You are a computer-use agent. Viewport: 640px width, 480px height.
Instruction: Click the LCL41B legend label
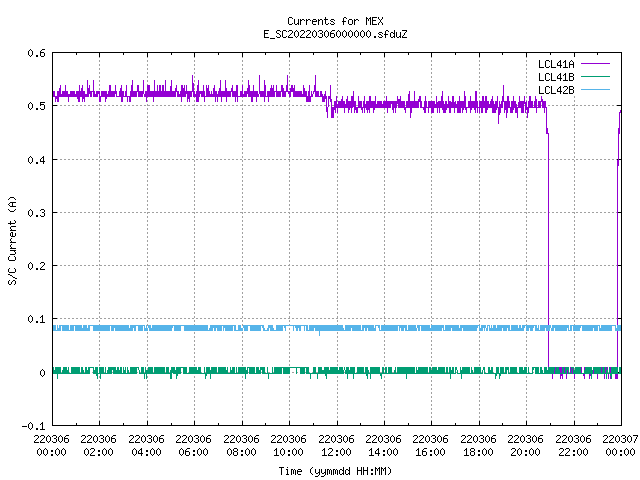pyautogui.click(x=556, y=77)
